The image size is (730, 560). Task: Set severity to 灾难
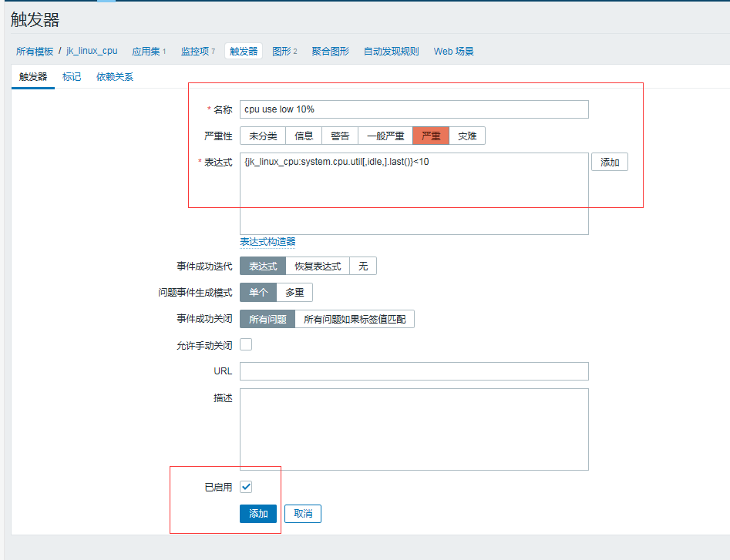pyautogui.click(x=467, y=136)
